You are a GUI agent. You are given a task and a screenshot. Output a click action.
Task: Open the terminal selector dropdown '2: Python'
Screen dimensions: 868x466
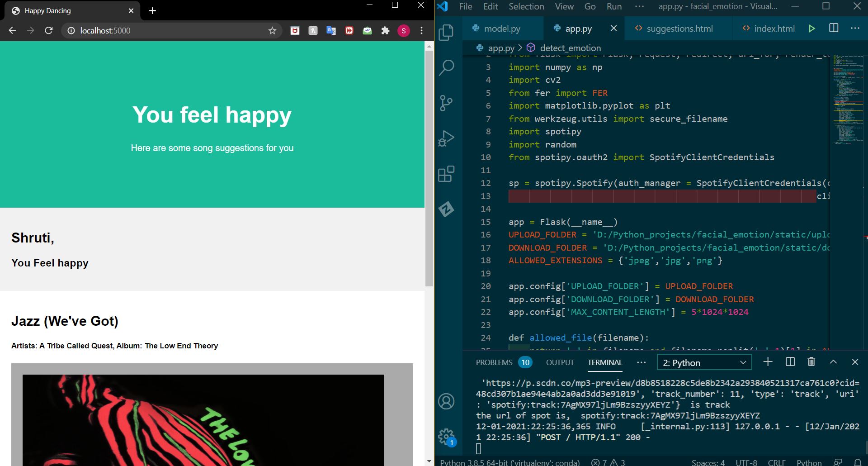(704, 362)
